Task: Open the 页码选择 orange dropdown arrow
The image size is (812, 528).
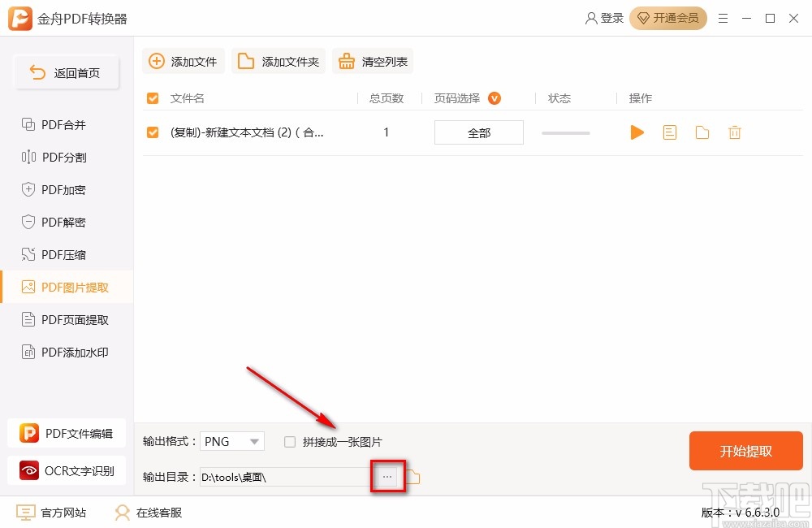Action: pos(495,98)
